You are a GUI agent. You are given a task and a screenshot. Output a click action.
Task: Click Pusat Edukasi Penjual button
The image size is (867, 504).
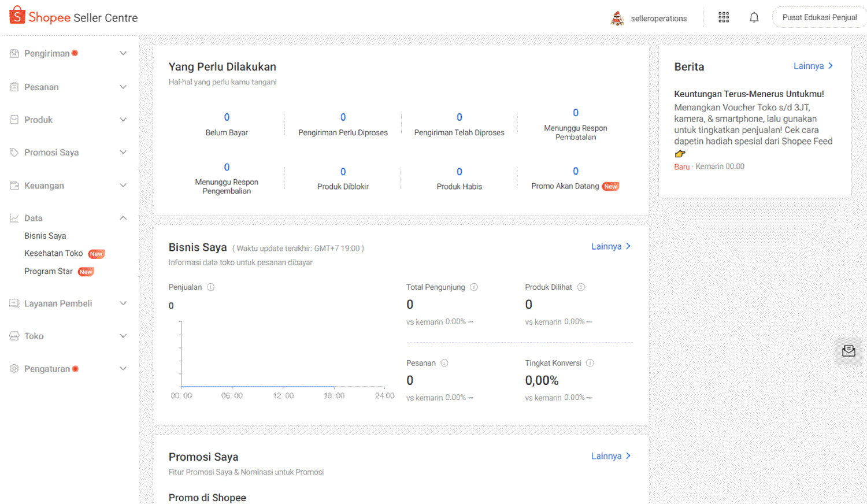(819, 17)
